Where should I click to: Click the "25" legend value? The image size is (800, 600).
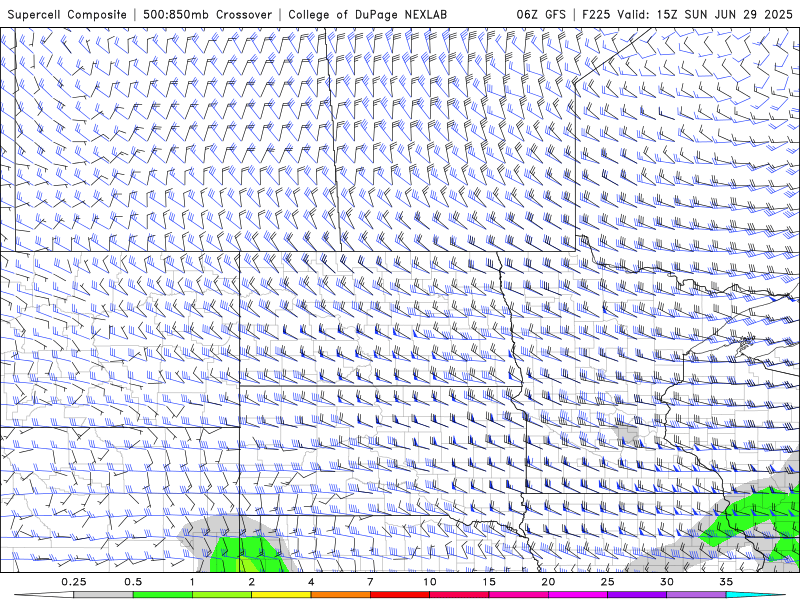pos(607,582)
